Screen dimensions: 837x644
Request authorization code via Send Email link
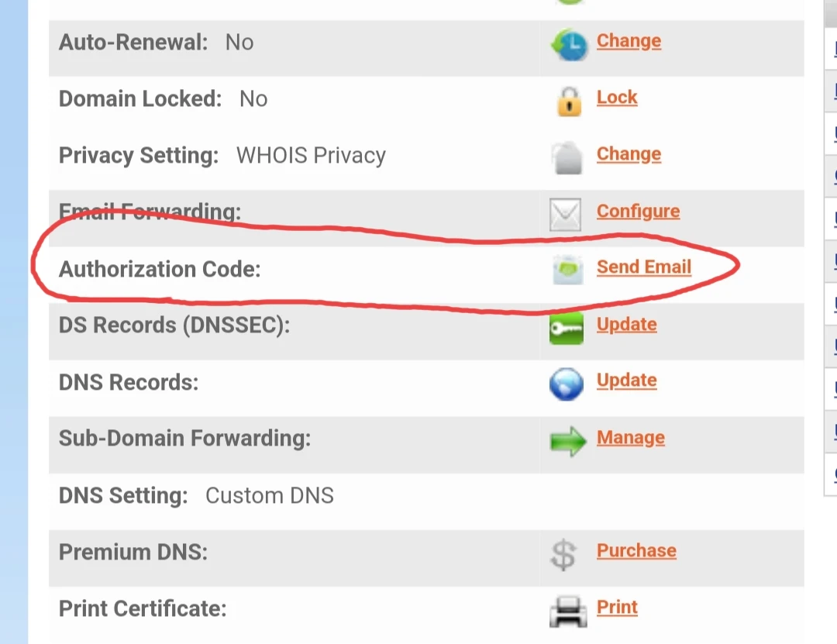point(643,267)
